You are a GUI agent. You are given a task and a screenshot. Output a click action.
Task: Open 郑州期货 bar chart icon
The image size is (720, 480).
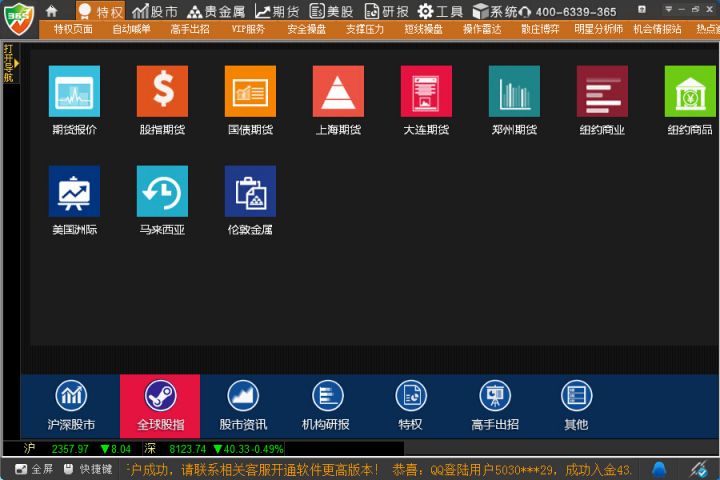pos(514,92)
